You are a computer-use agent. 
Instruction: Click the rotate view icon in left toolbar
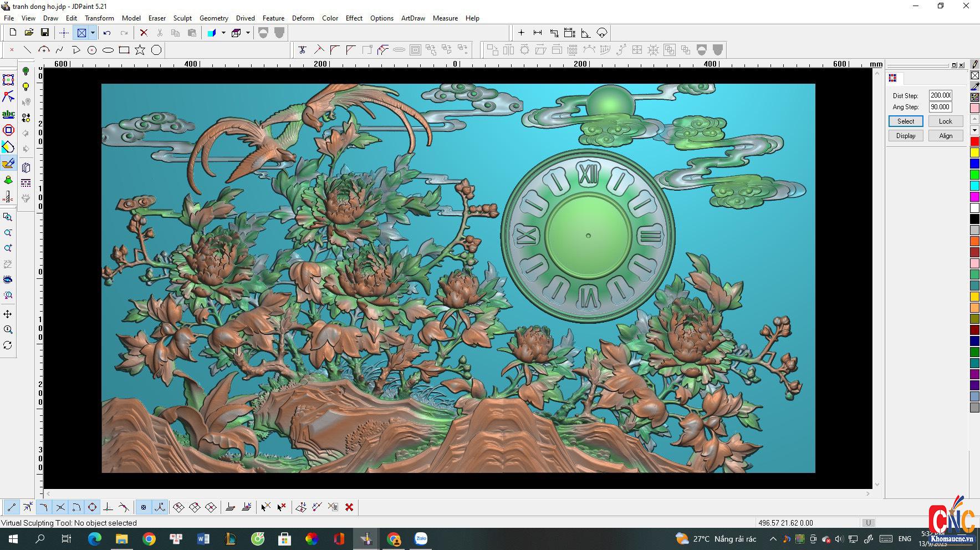[8, 345]
